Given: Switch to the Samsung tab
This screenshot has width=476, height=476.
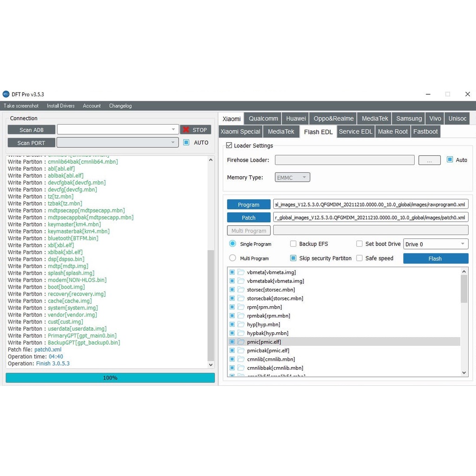Looking at the screenshot, I should [x=409, y=119].
